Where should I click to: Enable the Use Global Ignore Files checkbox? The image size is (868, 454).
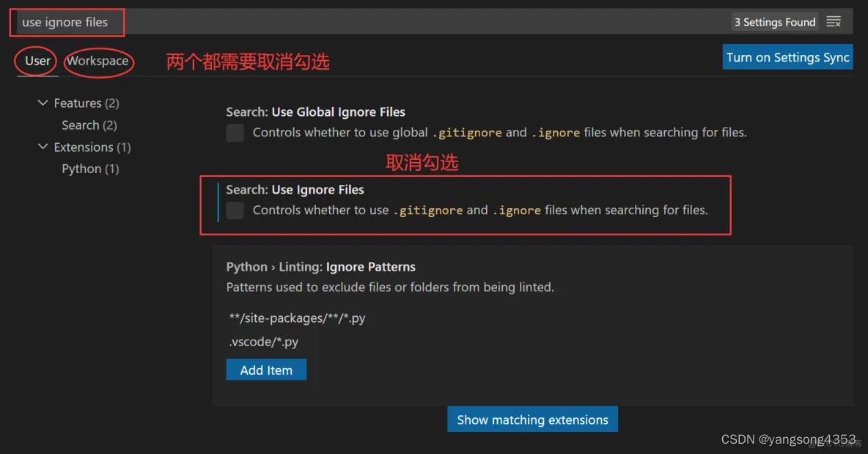(x=235, y=133)
